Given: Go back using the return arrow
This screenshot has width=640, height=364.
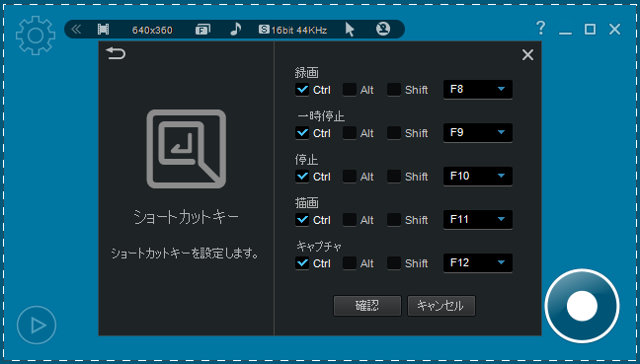Looking at the screenshot, I should tap(116, 53).
